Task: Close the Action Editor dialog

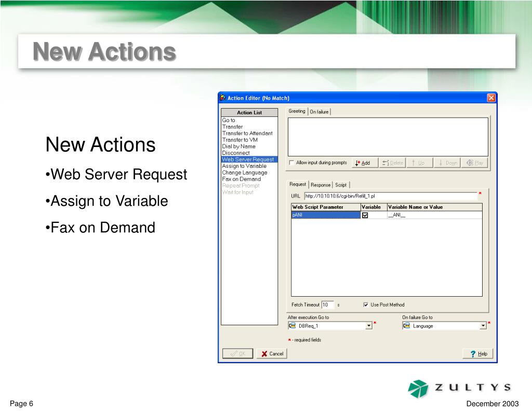Action: pyautogui.click(x=491, y=98)
